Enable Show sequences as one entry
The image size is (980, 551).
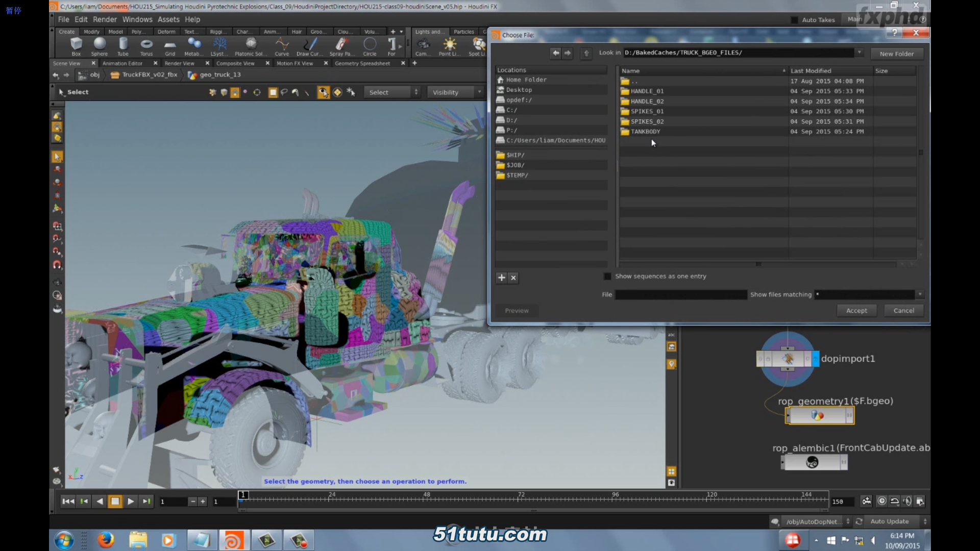pyautogui.click(x=607, y=276)
